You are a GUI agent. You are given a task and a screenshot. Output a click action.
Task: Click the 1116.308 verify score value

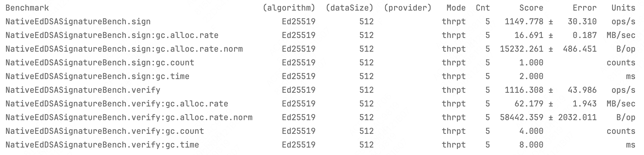coord(524,90)
